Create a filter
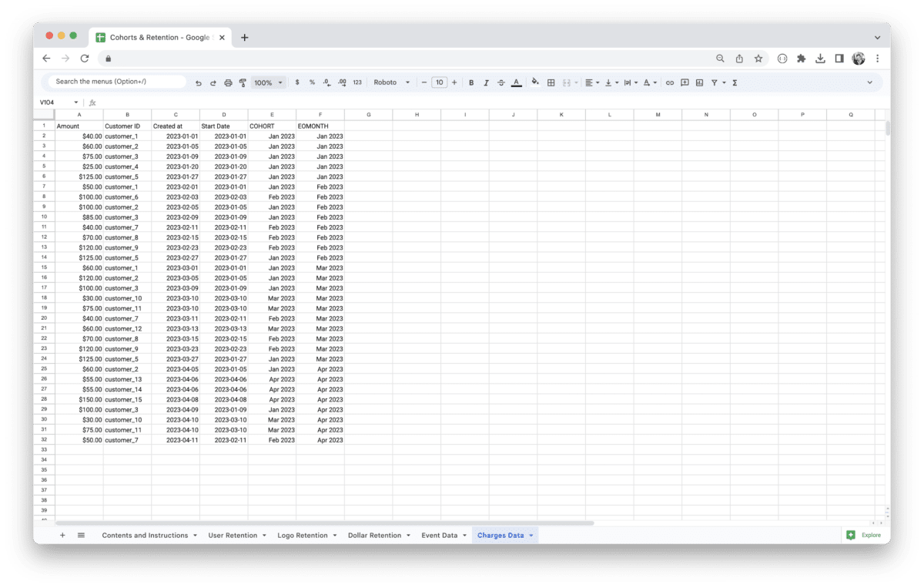This screenshot has height=588, width=924. pyautogui.click(x=715, y=82)
